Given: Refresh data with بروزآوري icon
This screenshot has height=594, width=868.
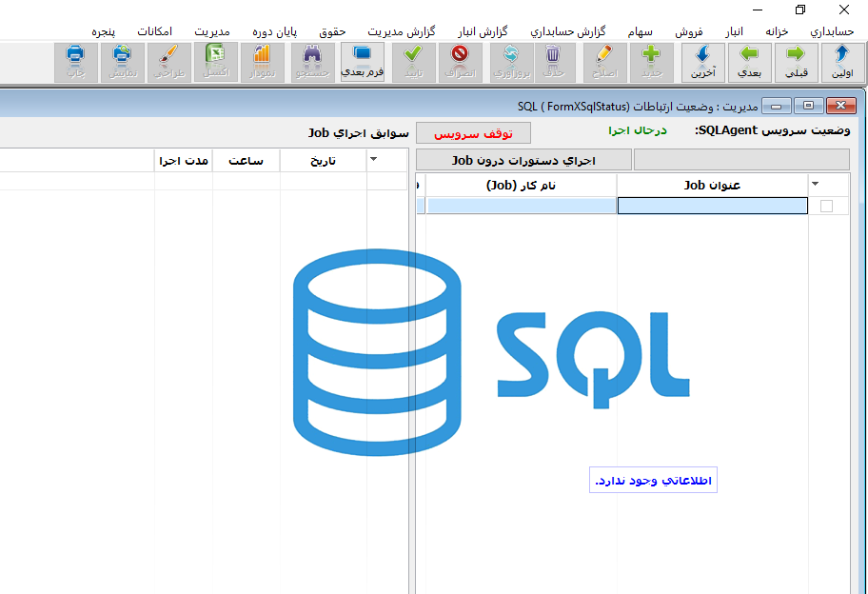Looking at the screenshot, I should (511, 63).
